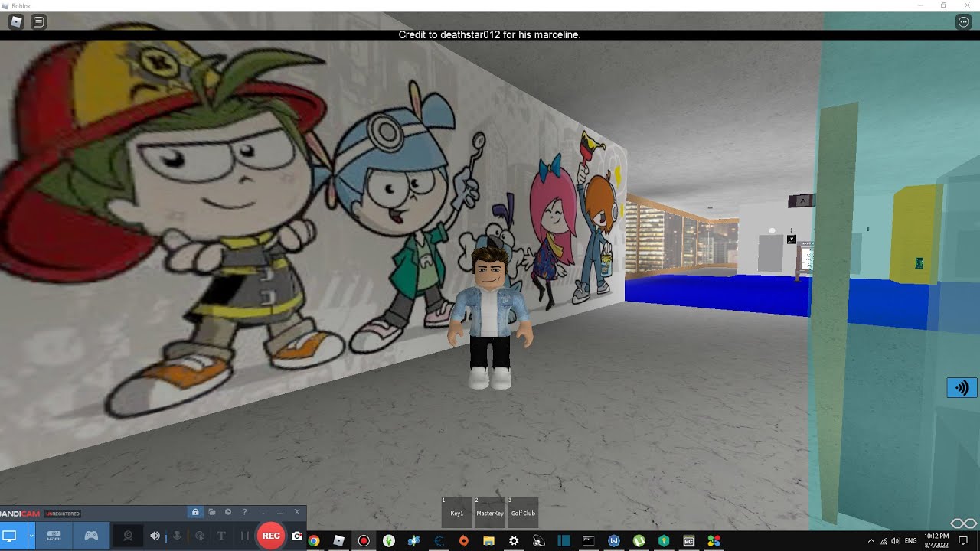
Task: Open the blue W hexagon taskbar app
Action: point(613,540)
